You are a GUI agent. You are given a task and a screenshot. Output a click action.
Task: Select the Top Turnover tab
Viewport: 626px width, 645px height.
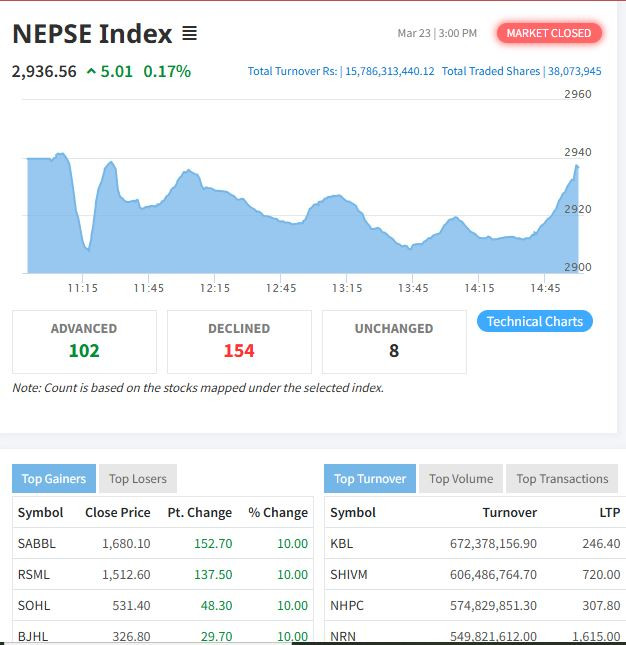370,479
